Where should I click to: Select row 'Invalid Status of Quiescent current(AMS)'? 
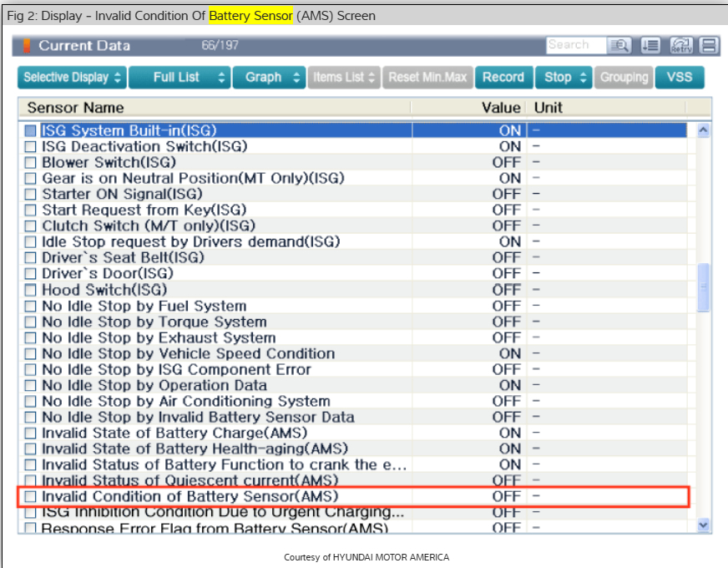click(353, 480)
